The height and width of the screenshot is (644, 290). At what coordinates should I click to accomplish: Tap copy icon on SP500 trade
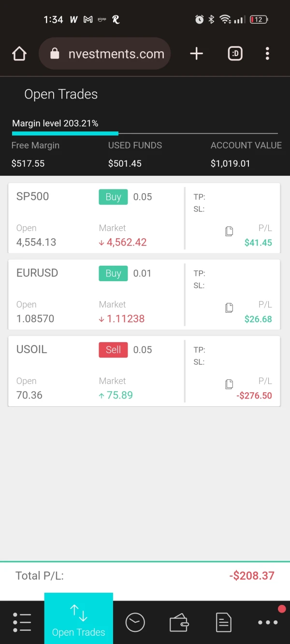click(x=229, y=231)
